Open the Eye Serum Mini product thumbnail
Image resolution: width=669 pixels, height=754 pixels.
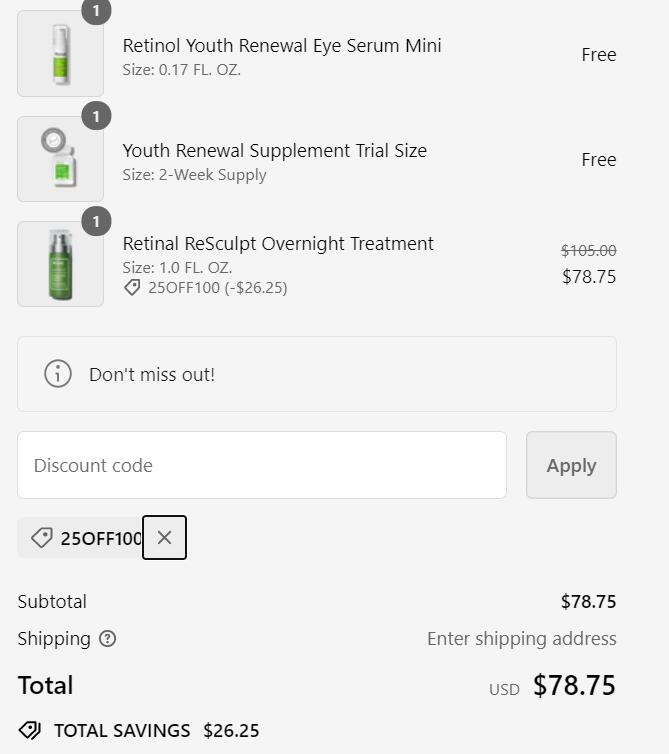point(61,53)
